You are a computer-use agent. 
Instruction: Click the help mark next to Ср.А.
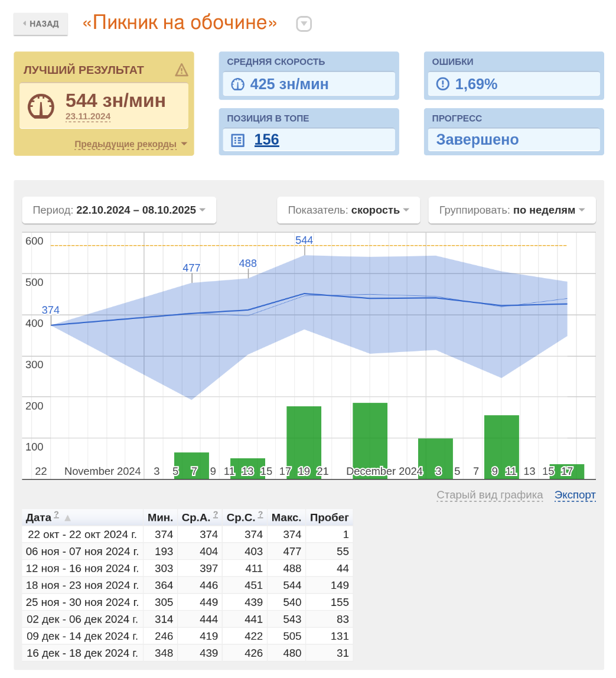216,514
